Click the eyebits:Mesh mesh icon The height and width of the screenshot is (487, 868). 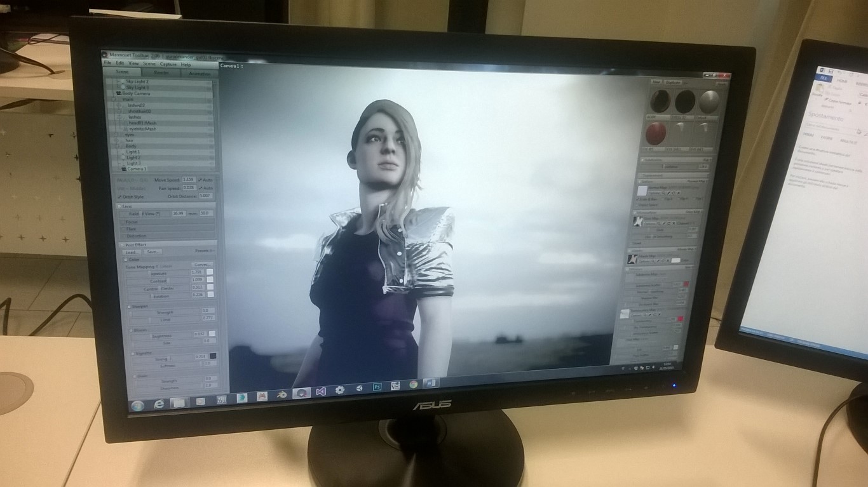(x=124, y=129)
